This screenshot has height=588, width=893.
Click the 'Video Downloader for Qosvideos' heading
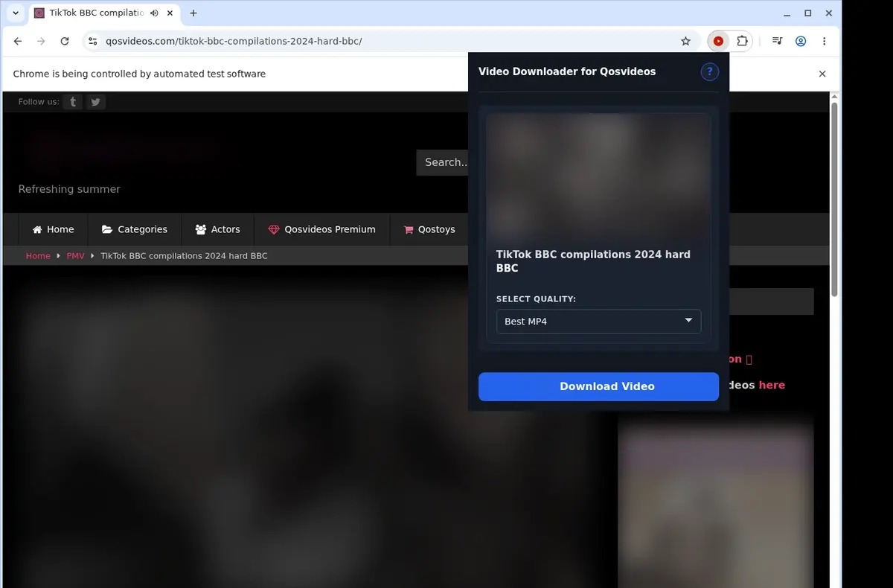[x=567, y=71]
